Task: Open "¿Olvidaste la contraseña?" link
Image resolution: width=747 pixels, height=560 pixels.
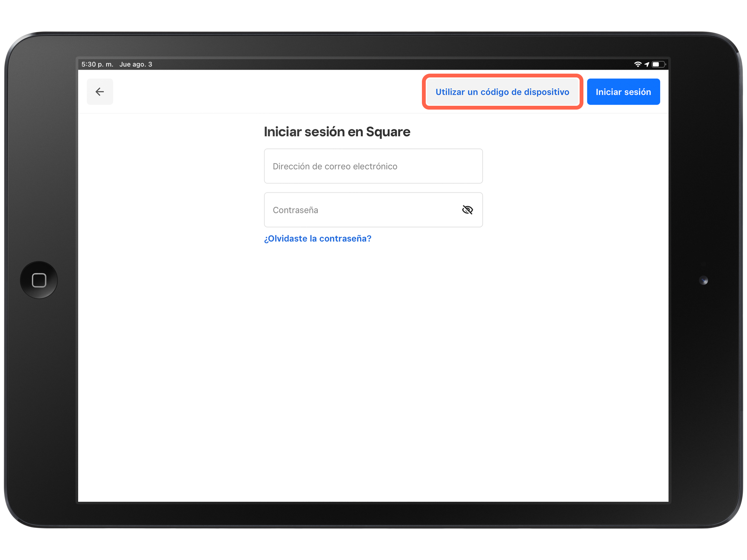Action: [317, 239]
